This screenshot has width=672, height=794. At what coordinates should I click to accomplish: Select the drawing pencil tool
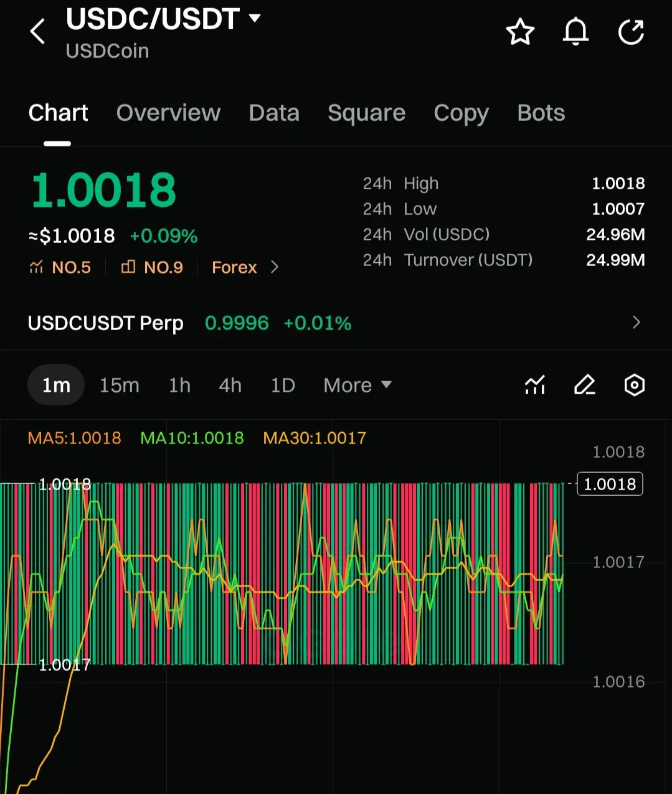click(x=584, y=385)
